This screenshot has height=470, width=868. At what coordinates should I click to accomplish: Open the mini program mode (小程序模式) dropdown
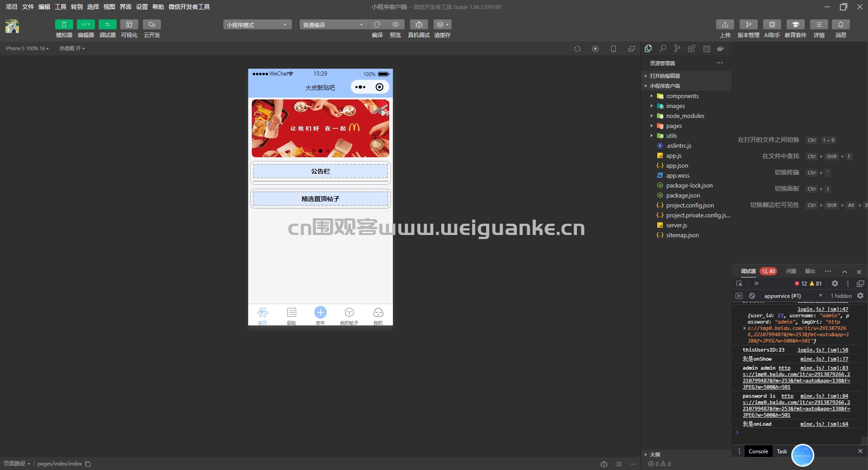(x=257, y=24)
